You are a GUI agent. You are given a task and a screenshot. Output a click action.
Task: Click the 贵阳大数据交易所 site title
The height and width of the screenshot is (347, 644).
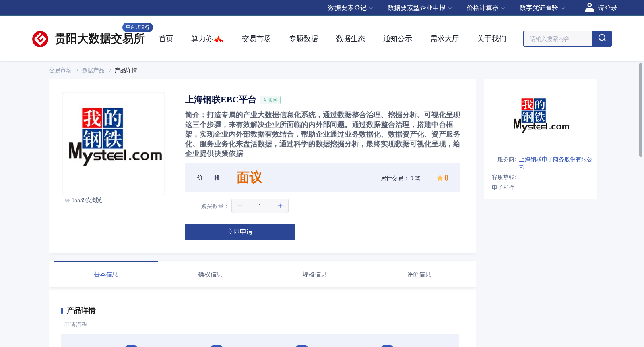click(100, 39)
